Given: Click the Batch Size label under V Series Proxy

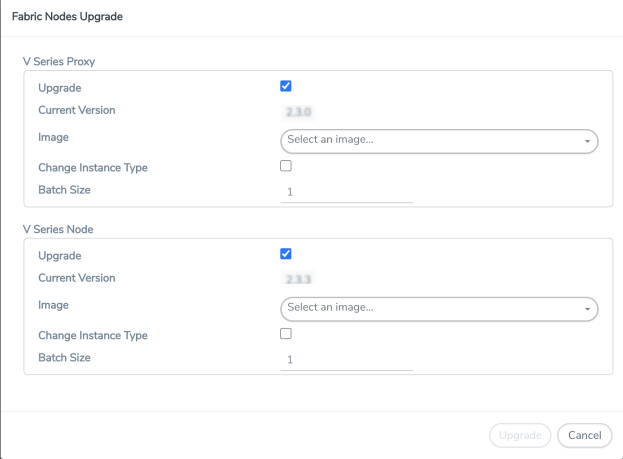Looking at the screenshot, I should click(67, 190).
